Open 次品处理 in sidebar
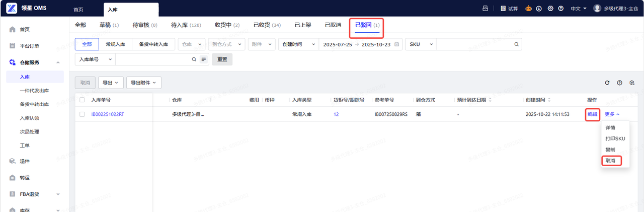The width and height of the screenshot is (644, 212). 29,132
